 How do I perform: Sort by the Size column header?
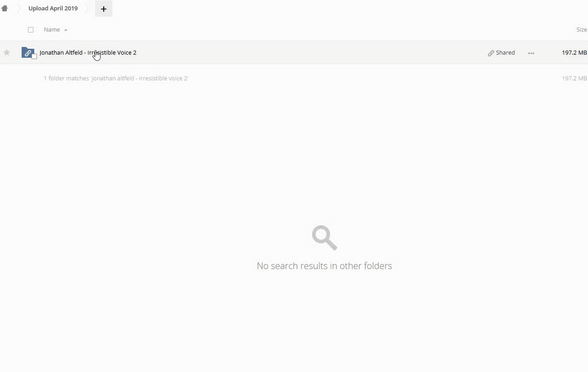(x=582, y=29)
